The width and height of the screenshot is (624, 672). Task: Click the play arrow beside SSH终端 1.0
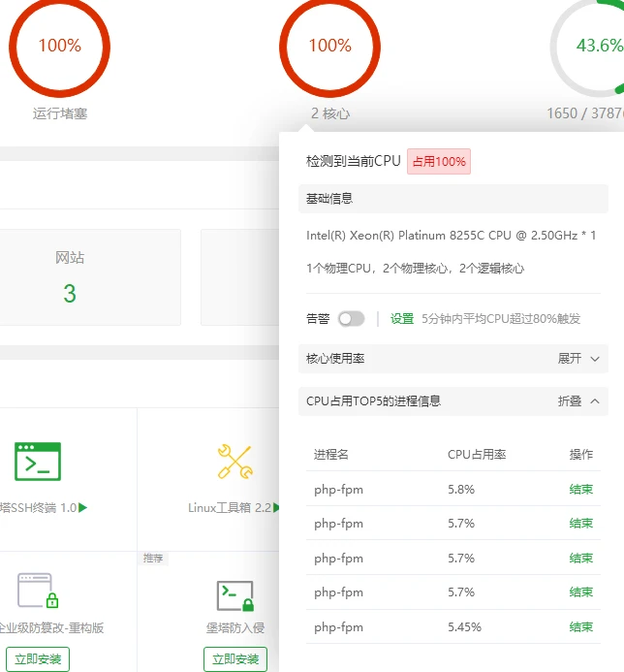[x=83, y=507]
